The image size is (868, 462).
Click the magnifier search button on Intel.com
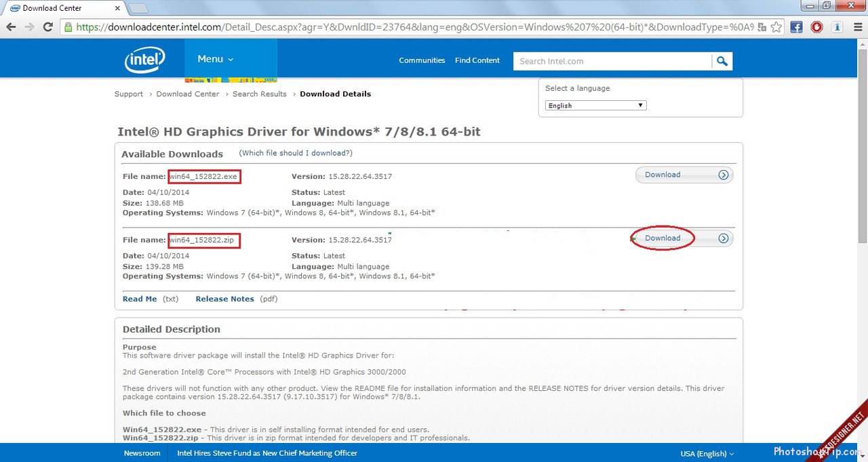coord(722,61)
